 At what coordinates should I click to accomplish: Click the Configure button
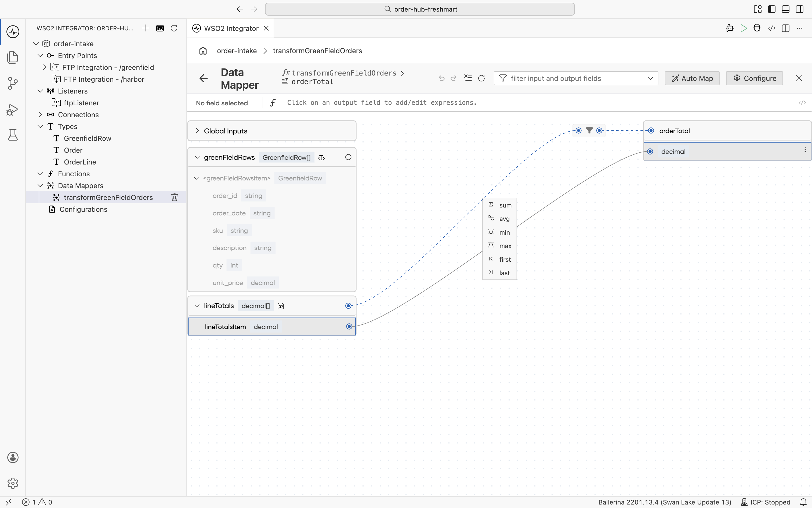pyautogui.click(x=754, y=78)
